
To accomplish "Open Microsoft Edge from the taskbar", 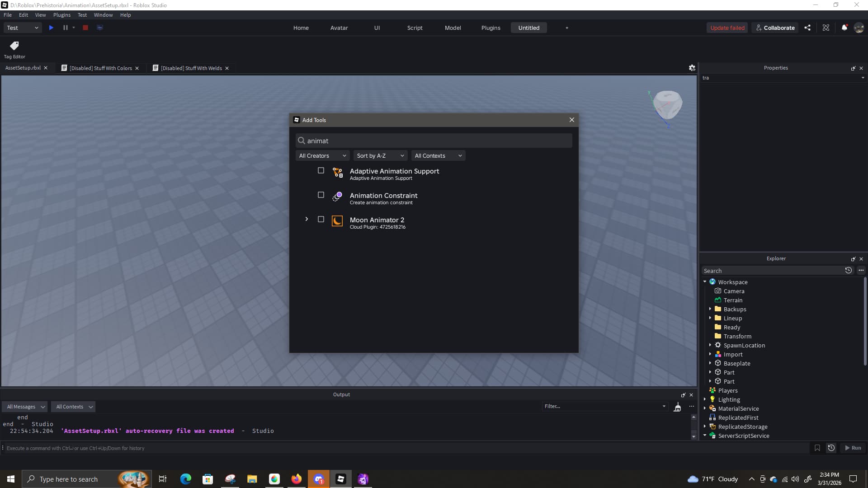I will point(186,479).
